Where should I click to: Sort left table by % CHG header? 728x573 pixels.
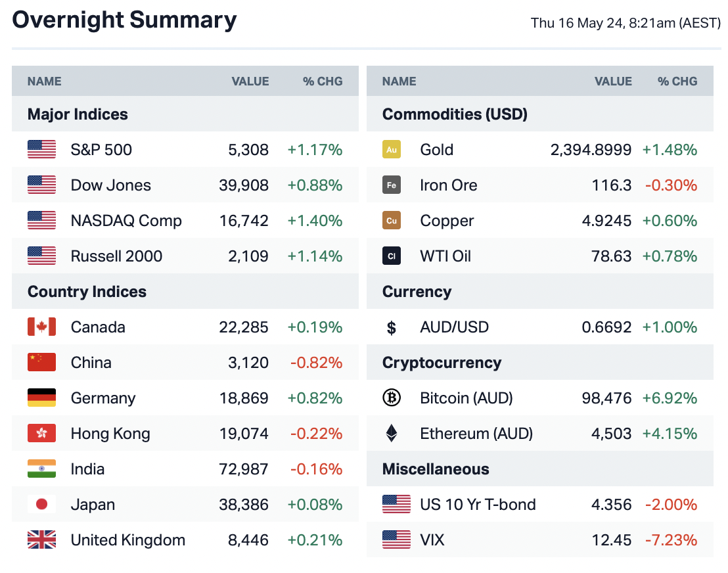(323, 81)
